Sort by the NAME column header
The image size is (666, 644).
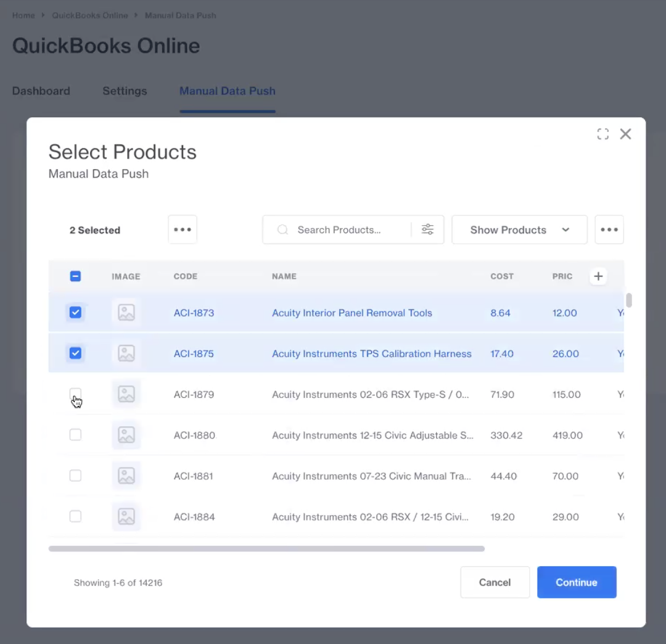[284, 276]
